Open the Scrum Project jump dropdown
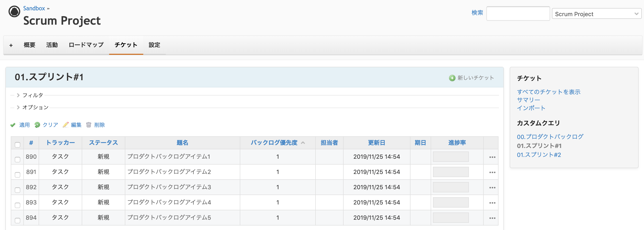The image size is (644, 230). 596,14
